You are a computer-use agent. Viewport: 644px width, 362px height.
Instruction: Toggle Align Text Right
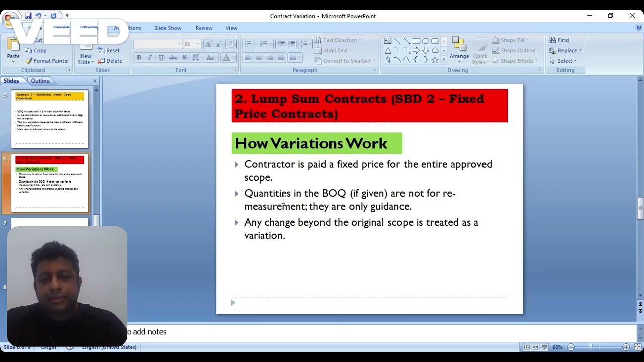[x=270, y=58]
